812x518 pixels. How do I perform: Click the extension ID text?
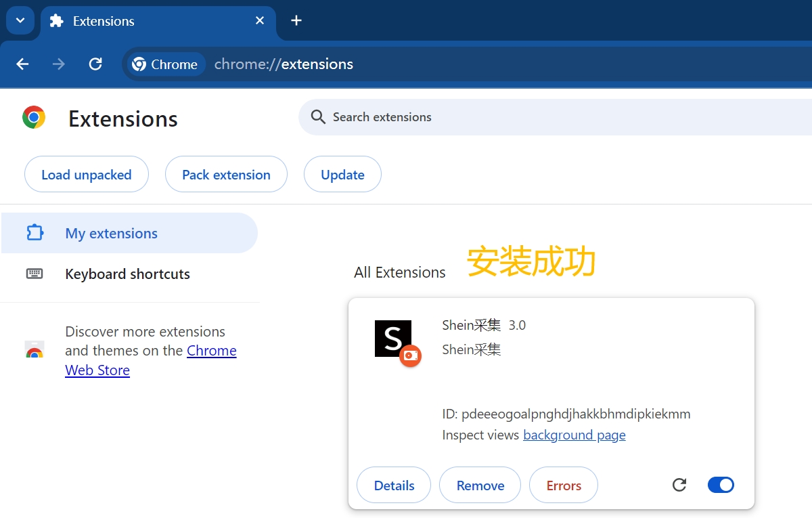click(566, 414)
